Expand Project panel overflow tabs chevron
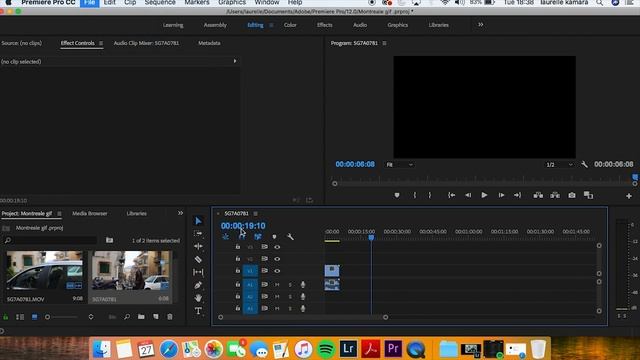The height and width of the screenshot is (360, 640). click(180, 213)
